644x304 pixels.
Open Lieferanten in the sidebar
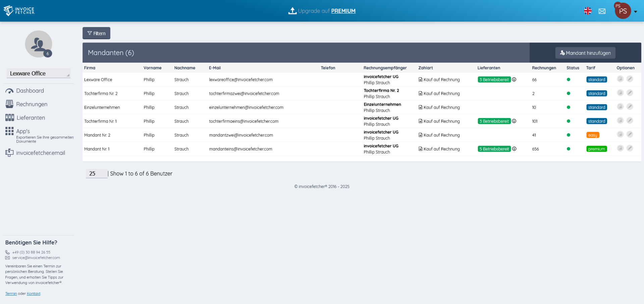31,118
